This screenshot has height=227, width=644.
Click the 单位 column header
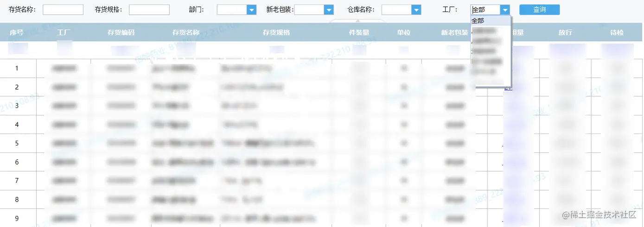tap(403, 32)
